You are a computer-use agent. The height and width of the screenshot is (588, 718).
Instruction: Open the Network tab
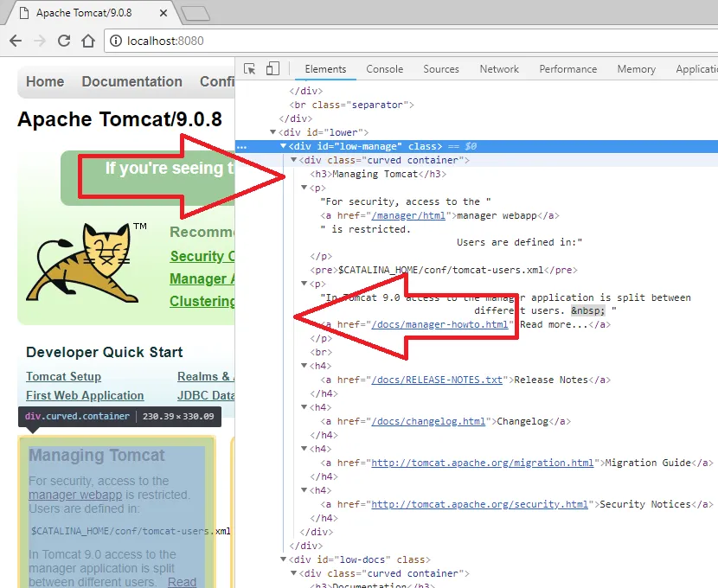(x=499, y=69)
